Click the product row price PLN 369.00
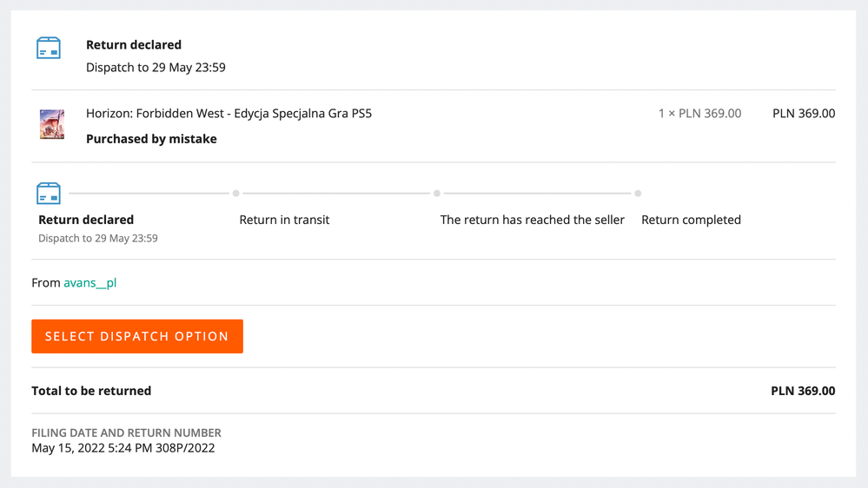 pyautogui.click(x=804, y=114)
